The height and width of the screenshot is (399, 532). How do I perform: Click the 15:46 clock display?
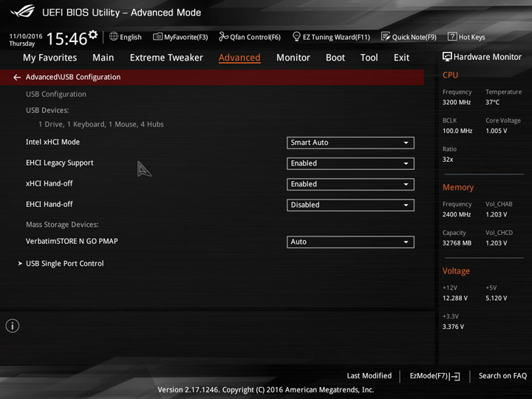66,38
